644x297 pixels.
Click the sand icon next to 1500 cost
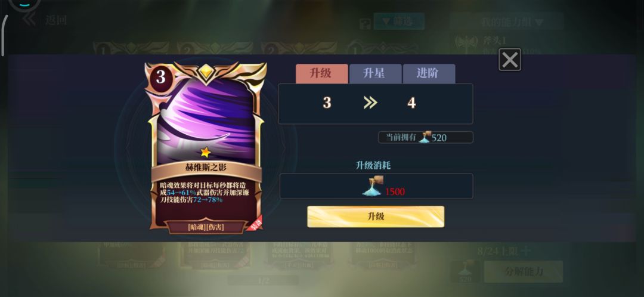[373, 186]
